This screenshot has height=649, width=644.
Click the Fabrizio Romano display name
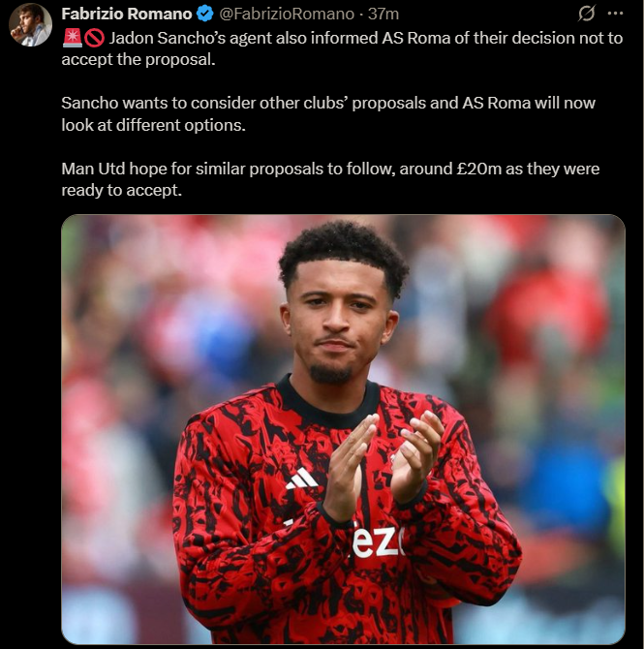coord(127,14)
